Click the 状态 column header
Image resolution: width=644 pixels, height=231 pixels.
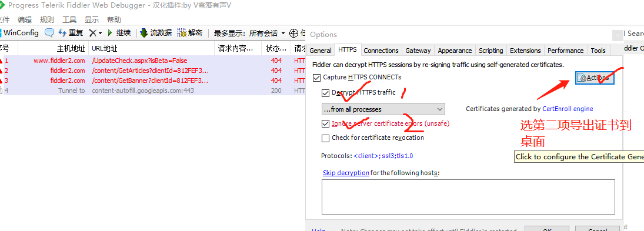point(276,48)
